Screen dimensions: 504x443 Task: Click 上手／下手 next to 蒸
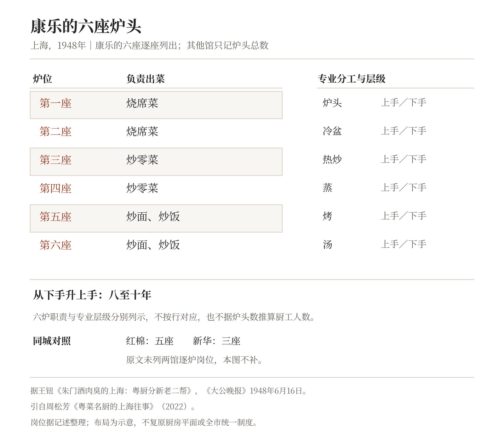pyautogui.click(x=404, y=188)
